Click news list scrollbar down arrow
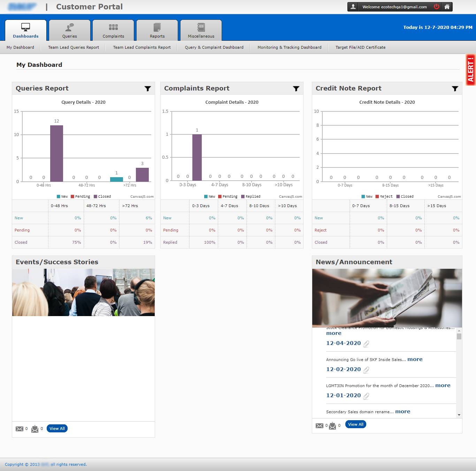 tap(459, 415)
